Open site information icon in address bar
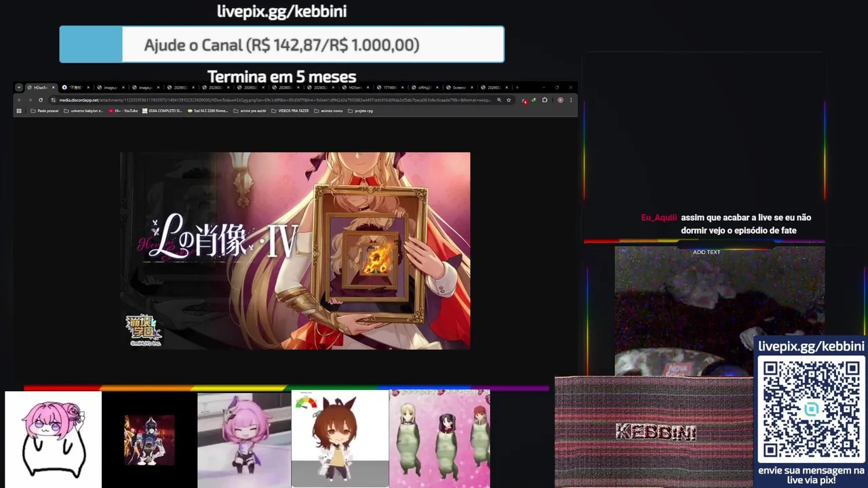The image size is (868, 488). pyautogui.click(x=54, y=100)
